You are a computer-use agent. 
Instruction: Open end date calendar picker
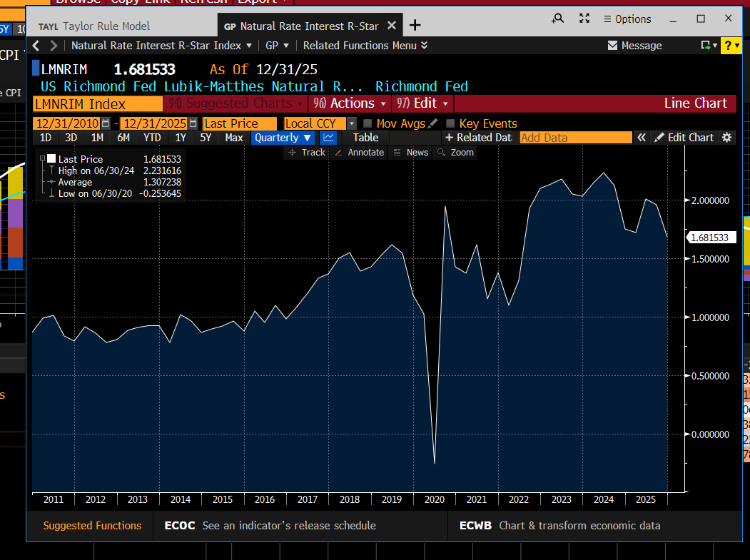point(193,123)
